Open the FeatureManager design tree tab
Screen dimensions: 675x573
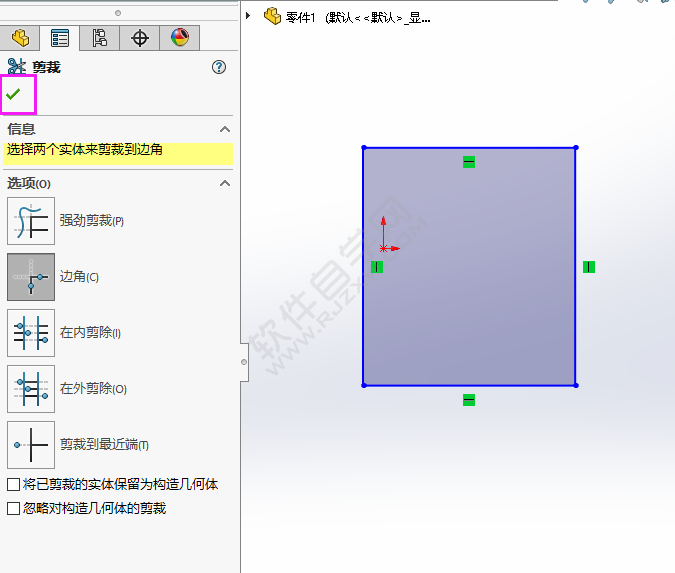(x=20, y=38)
